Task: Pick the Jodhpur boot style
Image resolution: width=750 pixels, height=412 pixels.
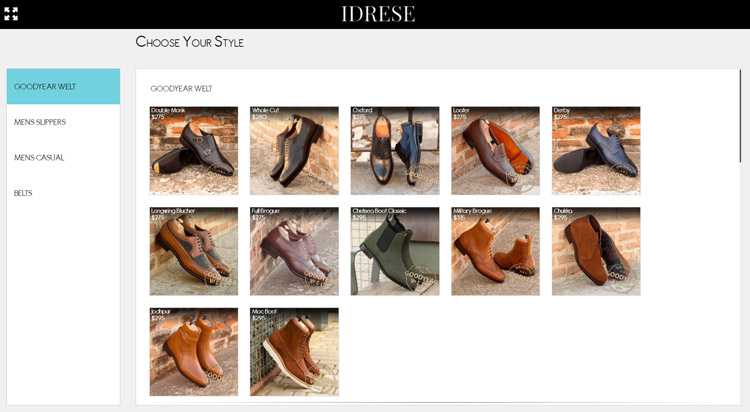Action: click(194, 352)
